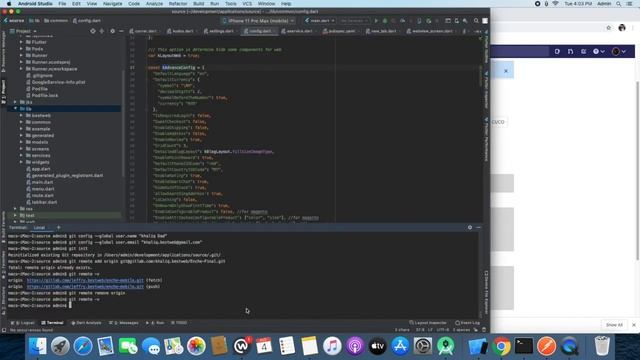Open Google Chrome in the Dock
Viewport: 640px width, 360px height.
pyautogui.click(x=502, y=346)
